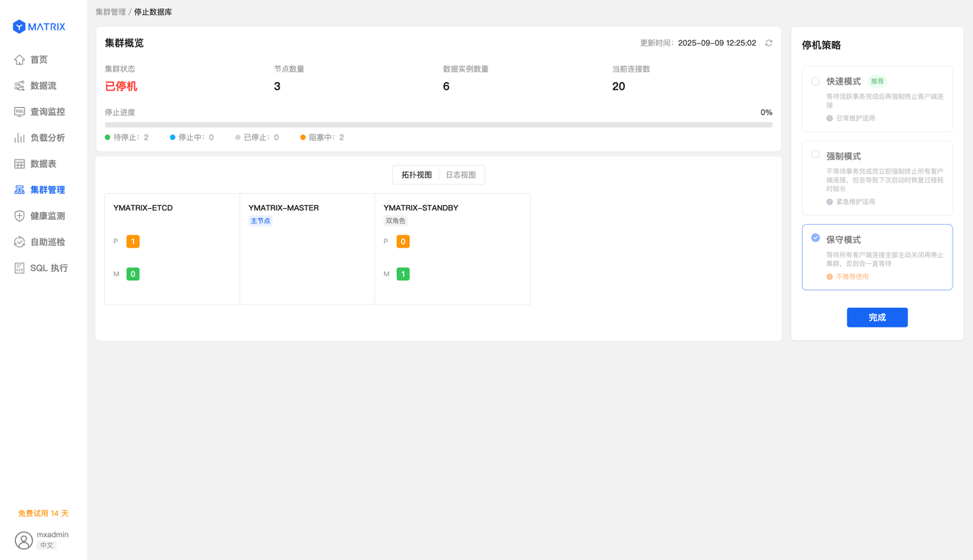Click warning icon next to 不推荐使用
This screenshot has height=560, width=973.
[829, 277]
